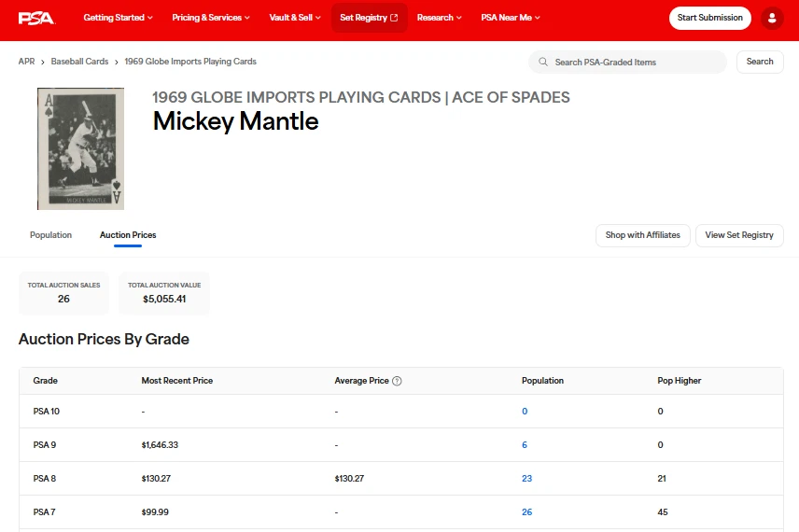Click the Grade column header

46,381
